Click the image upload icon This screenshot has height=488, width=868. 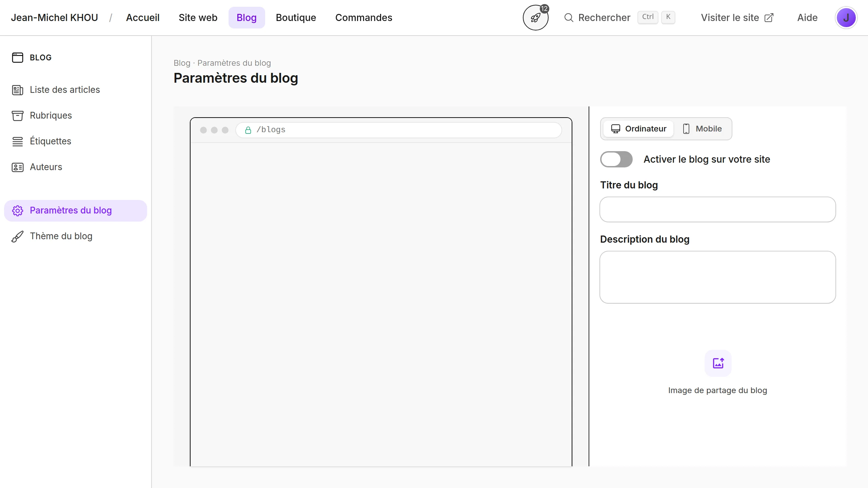[718, 363]
